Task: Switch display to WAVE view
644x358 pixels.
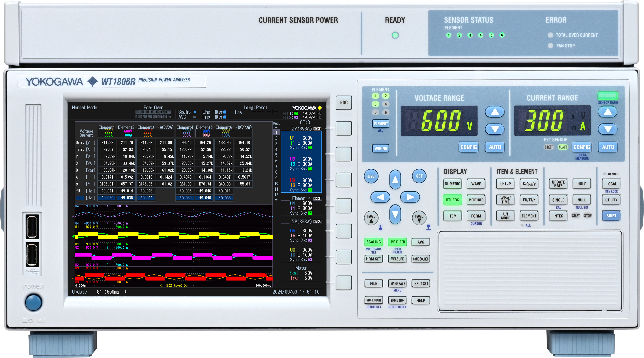Action: click(476, 184)
